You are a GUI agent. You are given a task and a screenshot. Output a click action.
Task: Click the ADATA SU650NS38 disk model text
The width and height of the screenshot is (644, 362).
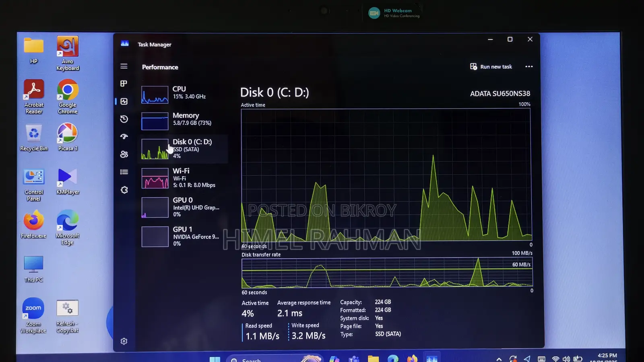pyautogui.click(x=500, y=93)
